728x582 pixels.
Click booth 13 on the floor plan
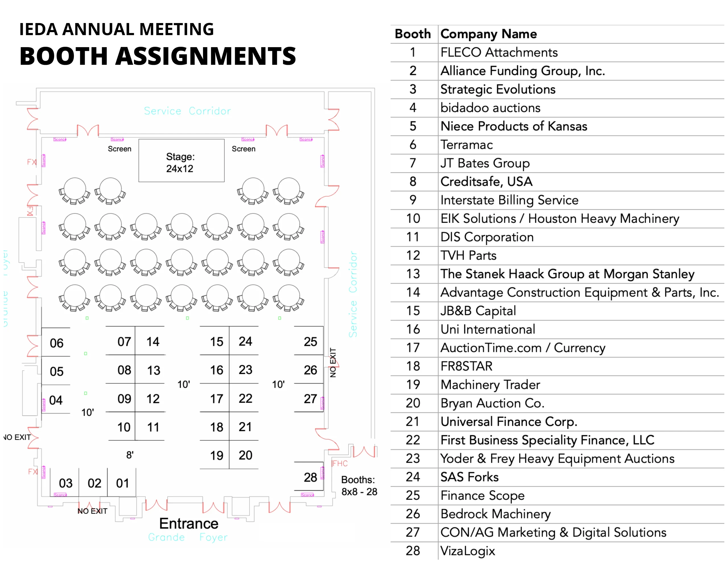[153, 371]
